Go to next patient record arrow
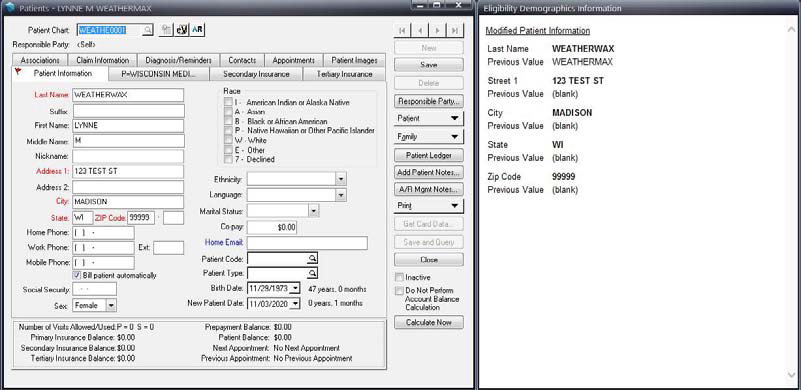801x390 pixels. (x=437, y=31)
